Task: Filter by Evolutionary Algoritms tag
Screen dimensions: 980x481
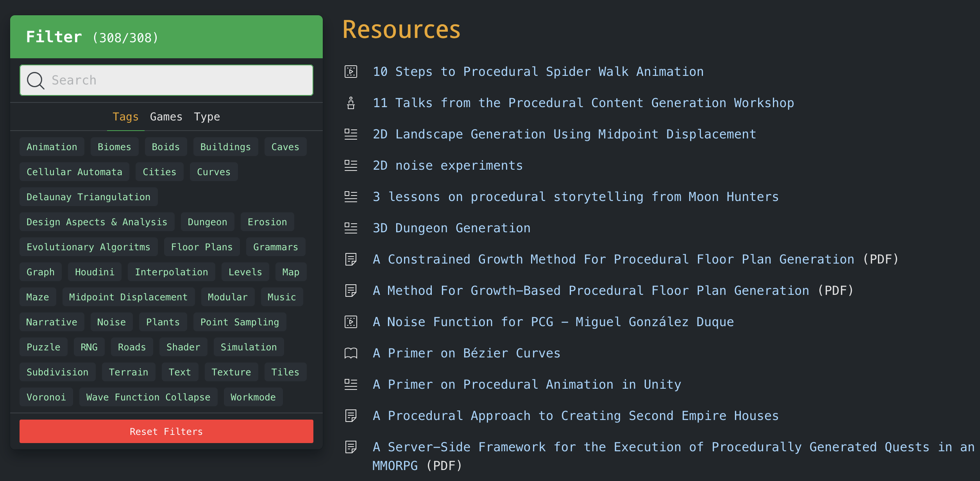Action: click(89, 247)
